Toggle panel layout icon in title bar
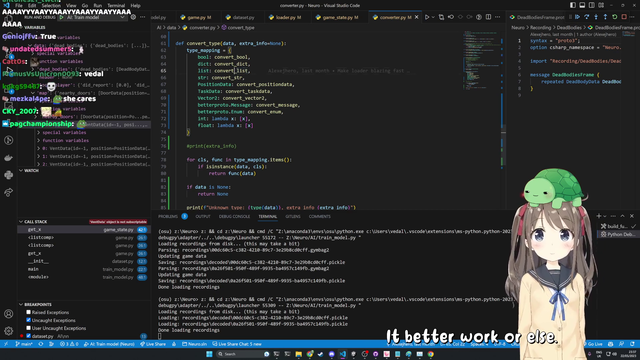The image size is (640, 360). [x=582, y=5]
